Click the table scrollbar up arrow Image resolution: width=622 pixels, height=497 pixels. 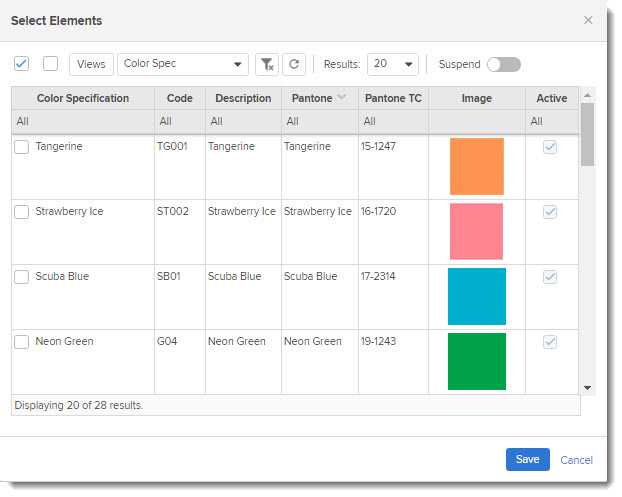587,95
